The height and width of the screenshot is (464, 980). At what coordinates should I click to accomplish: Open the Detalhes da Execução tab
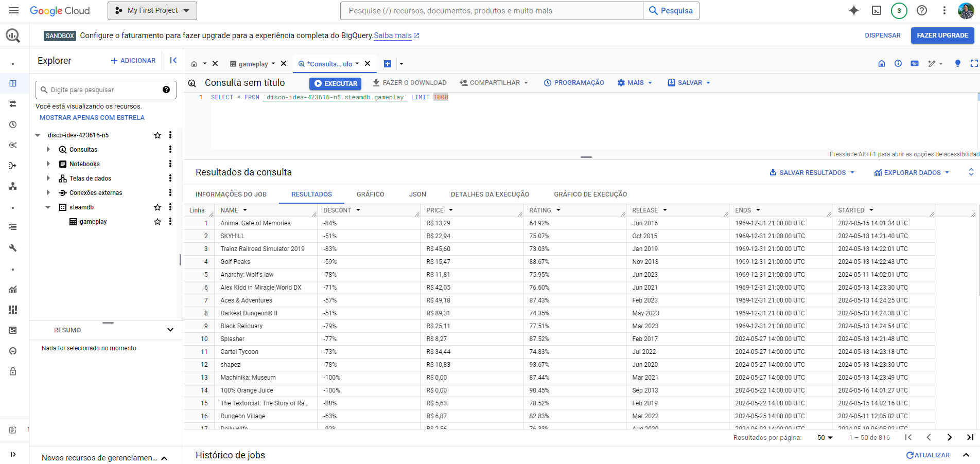pyautogui.click(x=490, y=194)
